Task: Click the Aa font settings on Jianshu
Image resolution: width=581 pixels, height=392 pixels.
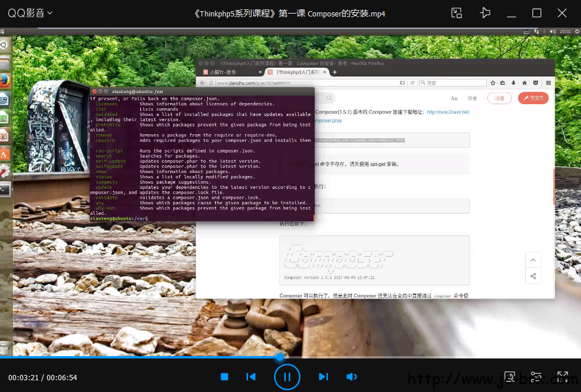Action: (454, 98)
